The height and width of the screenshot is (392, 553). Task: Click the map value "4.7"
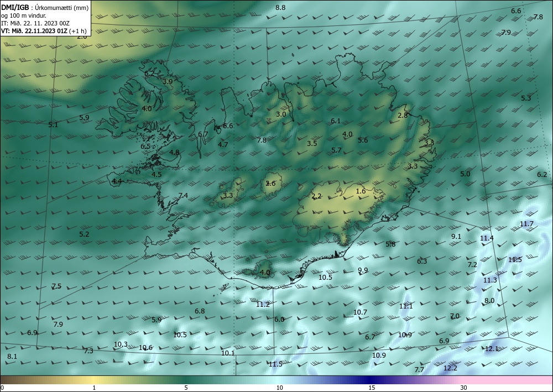223,144
